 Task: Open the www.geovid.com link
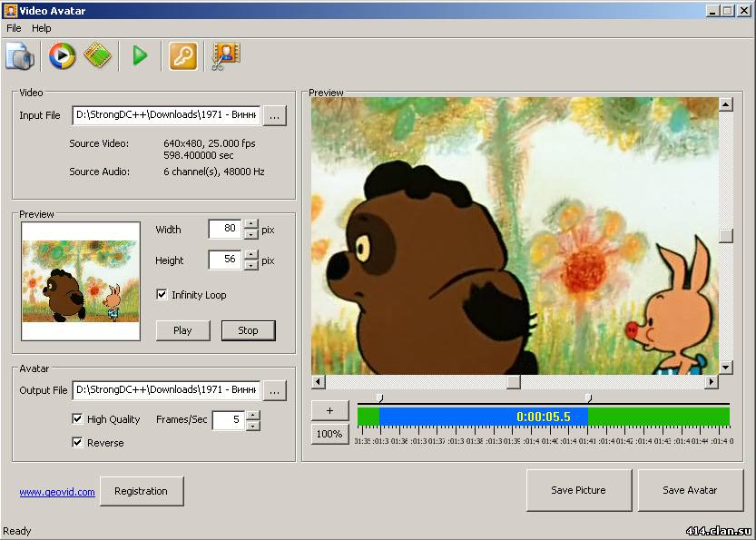click(57, 492)
